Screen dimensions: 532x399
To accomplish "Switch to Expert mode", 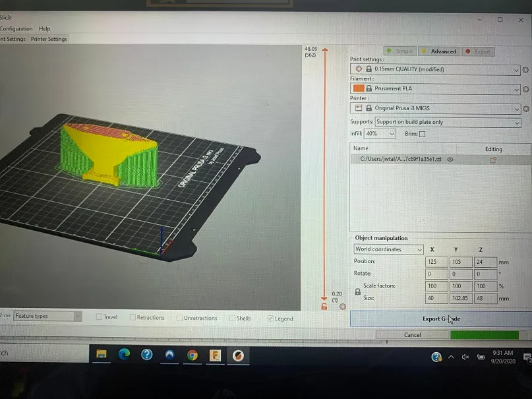I will coord(479,52).
